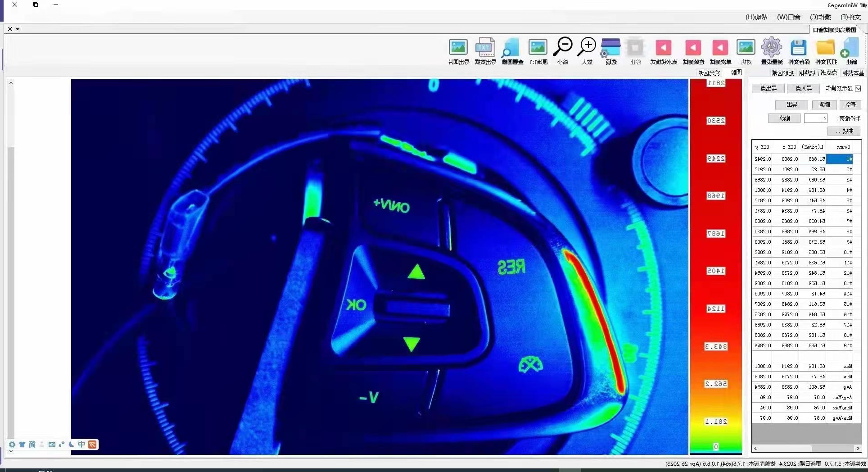Activate 流水线模式 pipeline mode icon

[x=664, y=48]
